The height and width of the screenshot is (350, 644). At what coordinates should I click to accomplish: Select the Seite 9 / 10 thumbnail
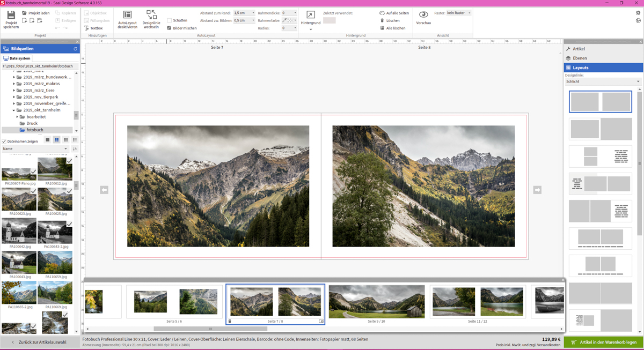point(376,301)
